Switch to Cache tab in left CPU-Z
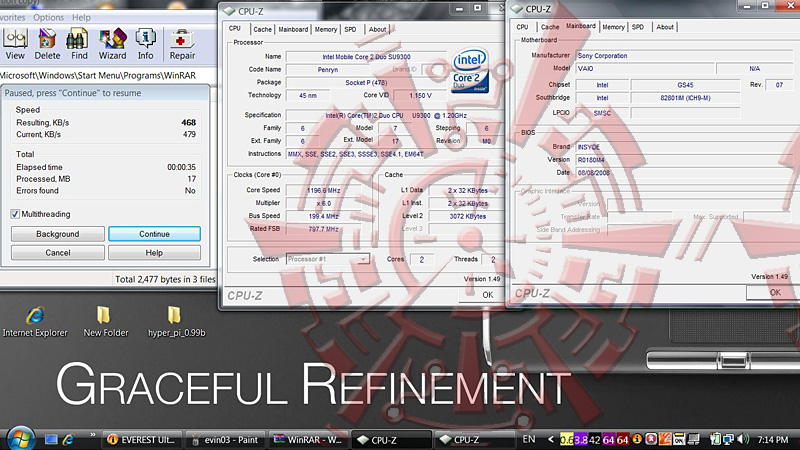The height and width of the screenshot is (450, 800). pos(262,30)
